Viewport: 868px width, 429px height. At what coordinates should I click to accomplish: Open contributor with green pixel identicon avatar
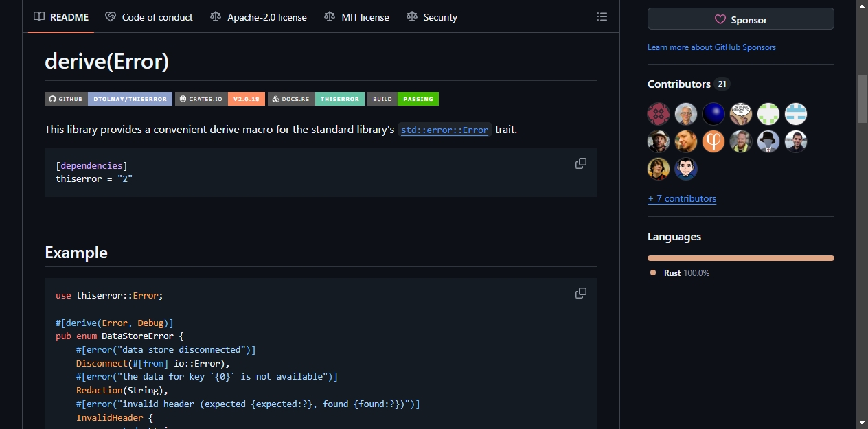[x=768, y=114]
